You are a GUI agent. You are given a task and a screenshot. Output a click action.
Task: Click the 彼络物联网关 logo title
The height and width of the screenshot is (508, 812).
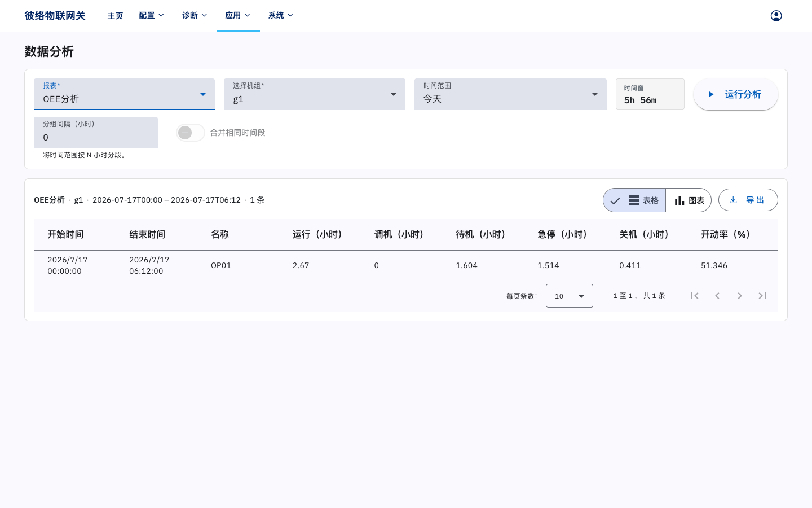click(x=55, y=16)
